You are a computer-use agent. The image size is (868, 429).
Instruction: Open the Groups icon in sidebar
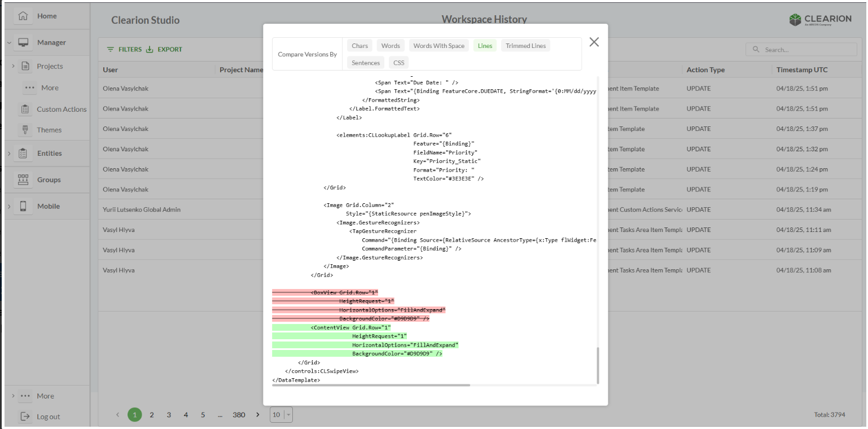[x=23, y=180]
